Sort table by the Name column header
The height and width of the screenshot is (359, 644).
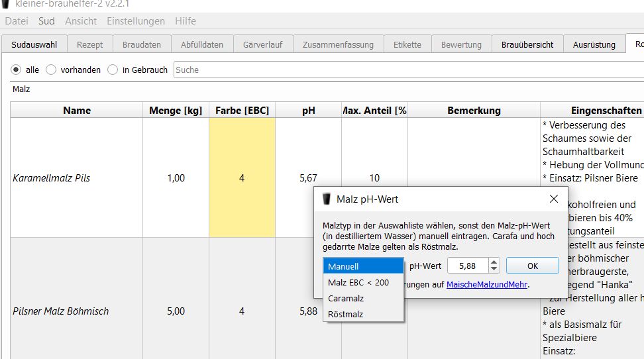(77, 111)
